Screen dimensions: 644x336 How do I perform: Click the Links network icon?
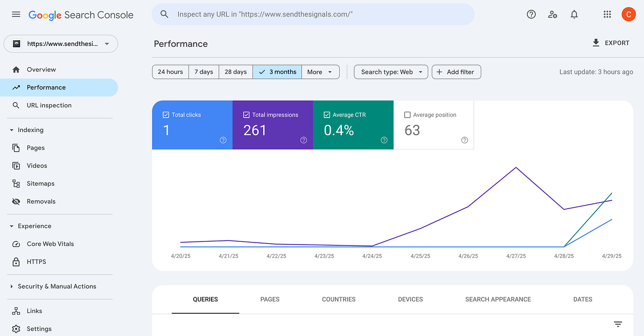pyautogui.click(x=16, y=311)
